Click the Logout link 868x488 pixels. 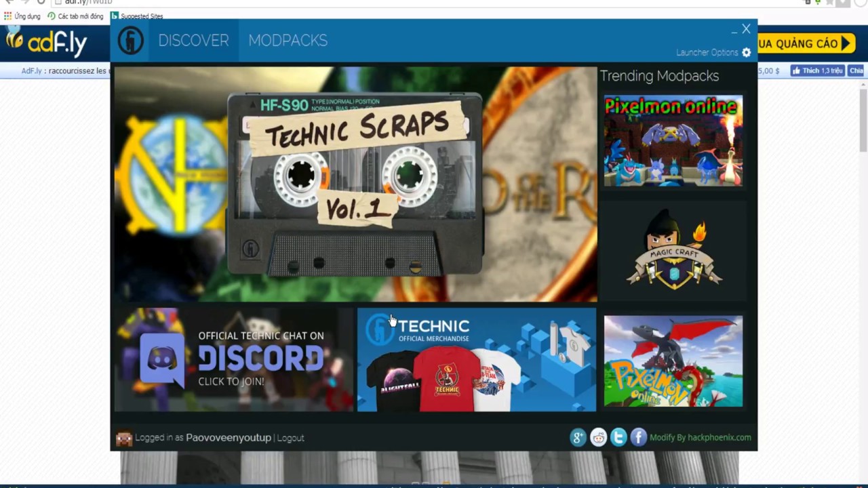(290, 438)
